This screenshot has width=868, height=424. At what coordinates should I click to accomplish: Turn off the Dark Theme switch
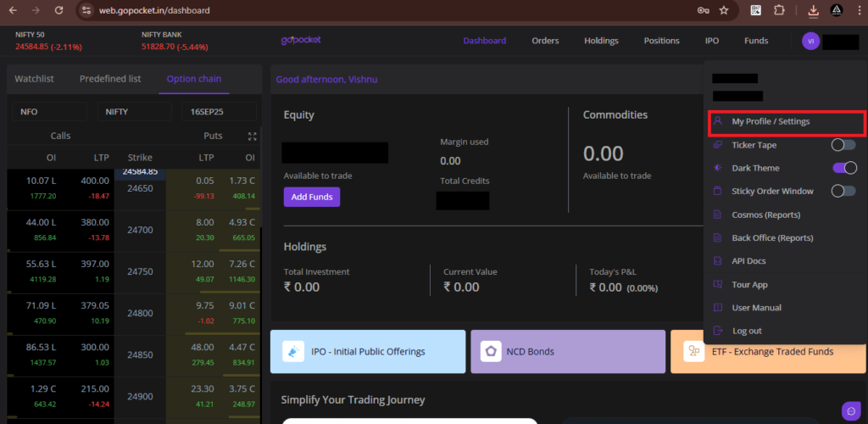tap(843, 168)
